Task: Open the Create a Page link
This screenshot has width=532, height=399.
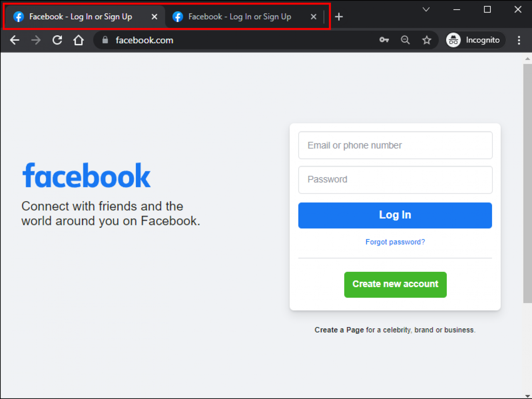Action: tap(339, 330)
